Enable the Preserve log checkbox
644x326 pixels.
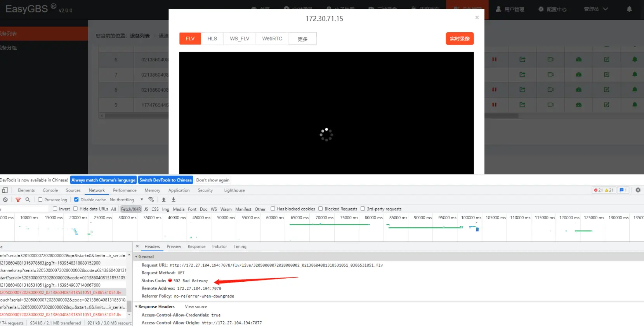pyautogui.click(x=40, y=200)
